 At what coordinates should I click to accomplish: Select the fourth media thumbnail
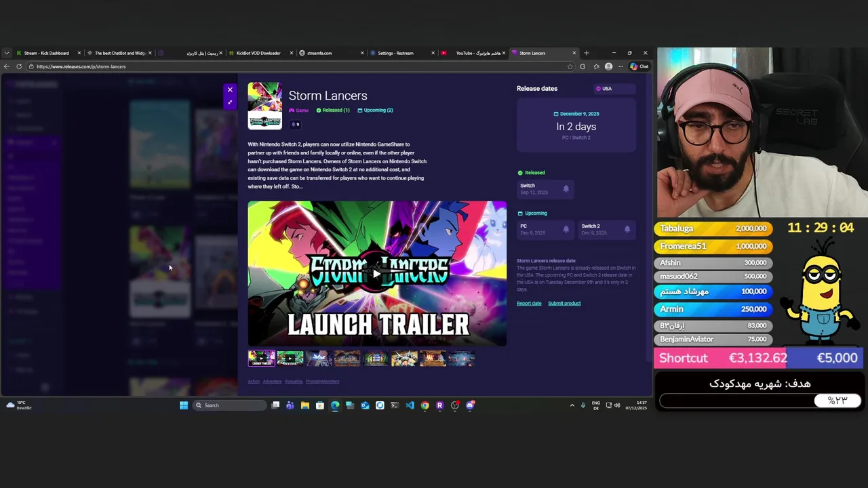pos(347,359)
